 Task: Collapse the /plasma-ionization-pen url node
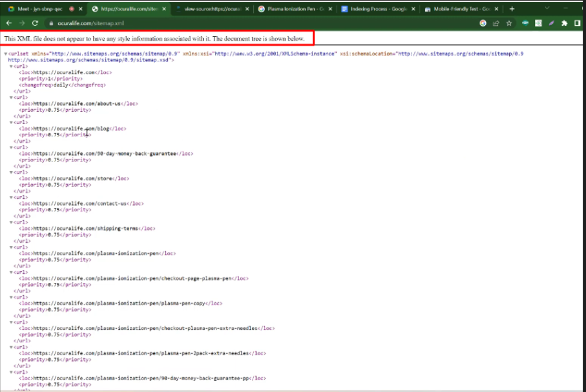click(11, 247)
